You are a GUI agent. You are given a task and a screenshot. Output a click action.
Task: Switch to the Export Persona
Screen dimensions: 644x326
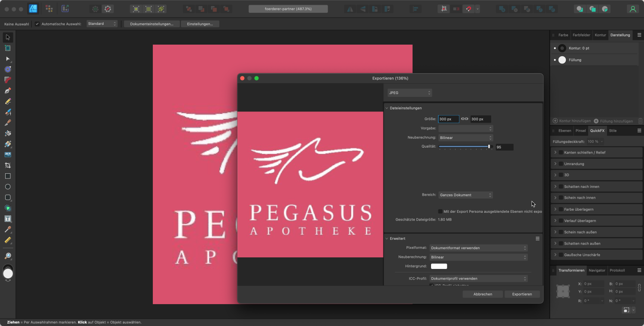pos(65,9)
